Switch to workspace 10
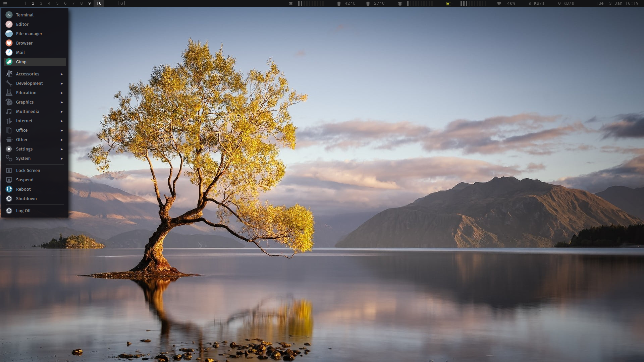 point(99,3)
